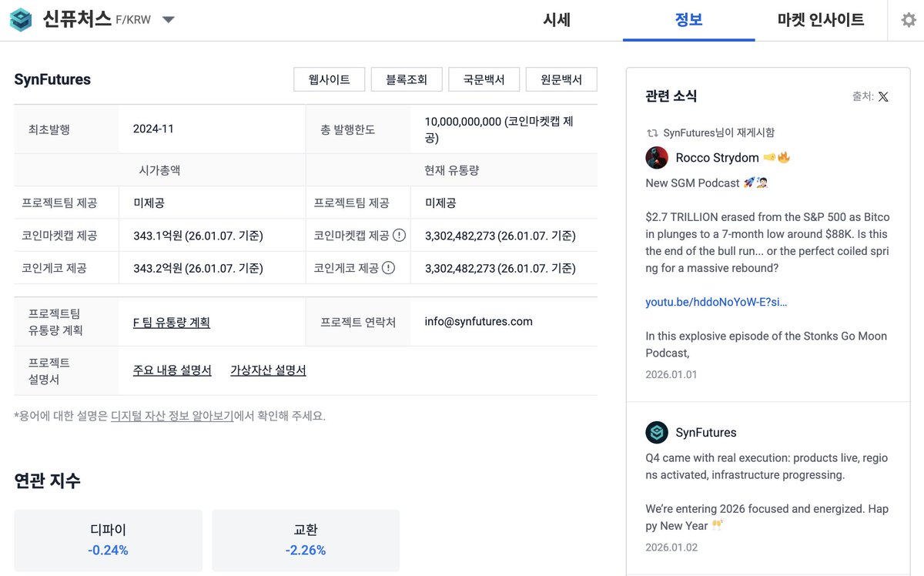Click the -2.26% 교환 change value
Screen dimensions: 924x576
[306, 550]
